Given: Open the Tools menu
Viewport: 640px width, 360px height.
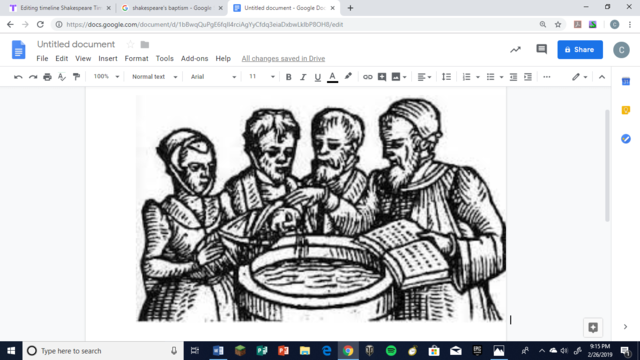Looking at the screenshot, I should point(164,58).
